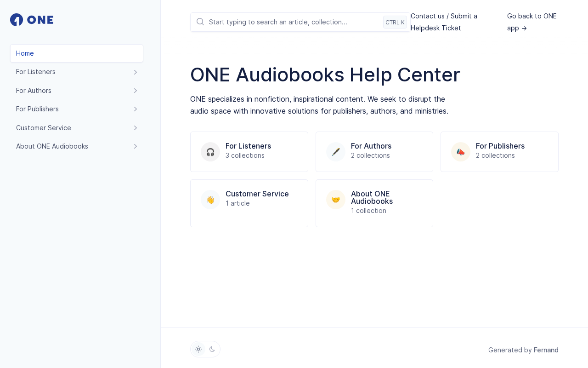588x368 pixels.
Task: Expand the For Publishers sidebar chevron
Action: [136, 109]
